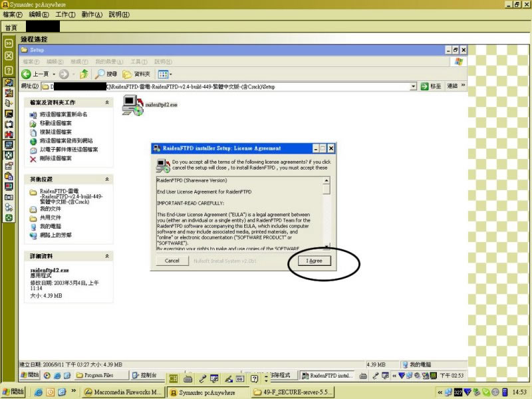Click the local 開始 Start button

click(13, 392)
